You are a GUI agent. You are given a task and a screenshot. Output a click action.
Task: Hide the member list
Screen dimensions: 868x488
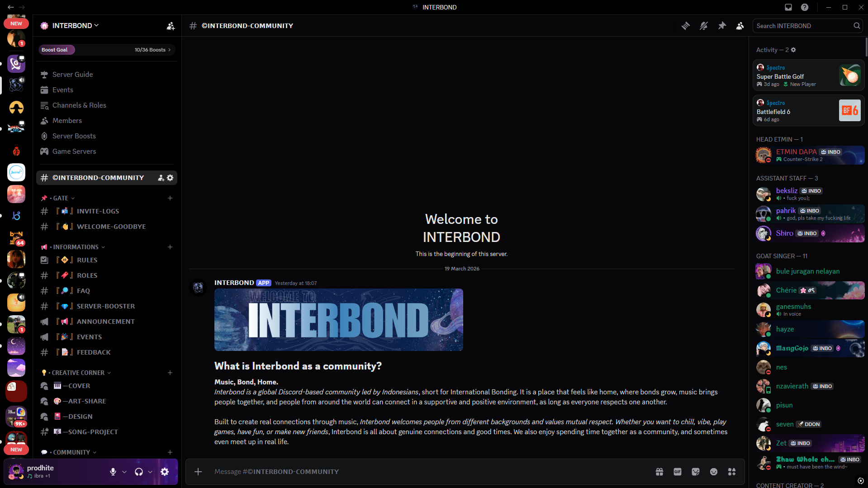tap(740, 26)
